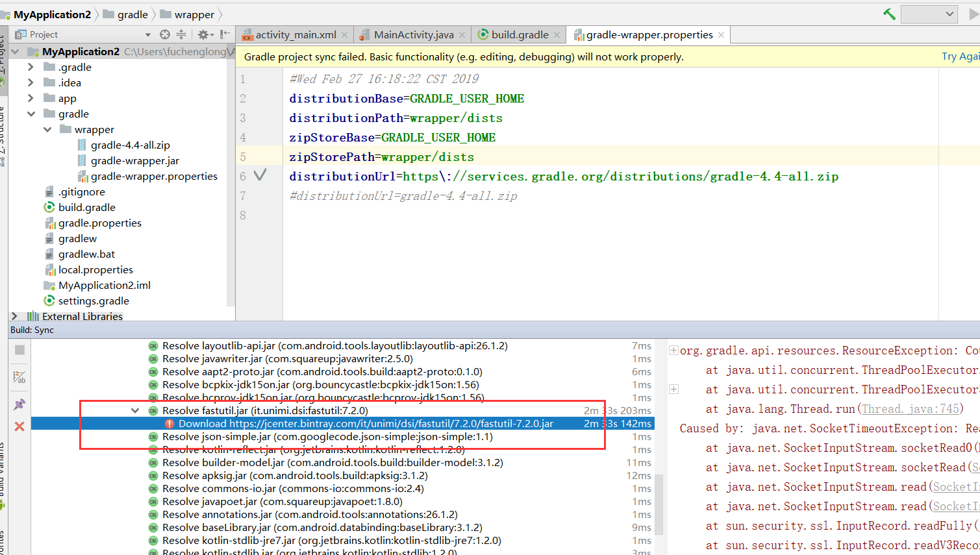Click the pin tab icon in Build panel

pos(19,404)
